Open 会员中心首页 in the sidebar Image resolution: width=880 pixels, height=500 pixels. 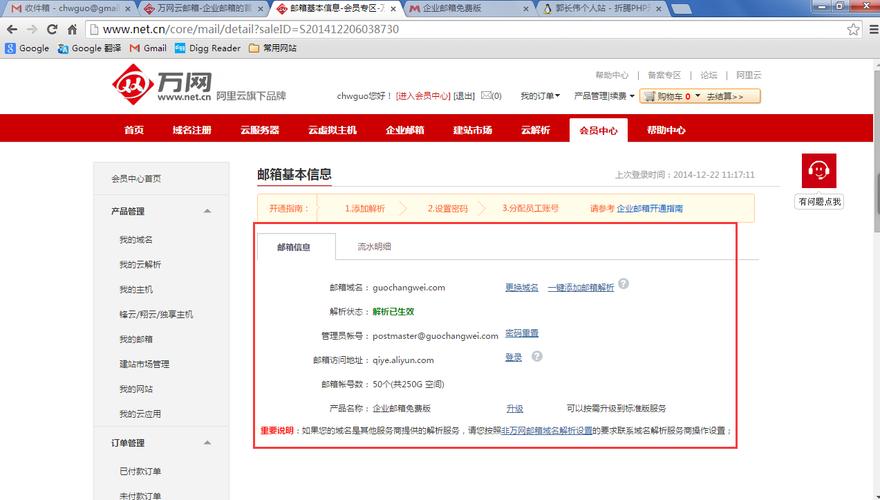click(x=136, y=179)
